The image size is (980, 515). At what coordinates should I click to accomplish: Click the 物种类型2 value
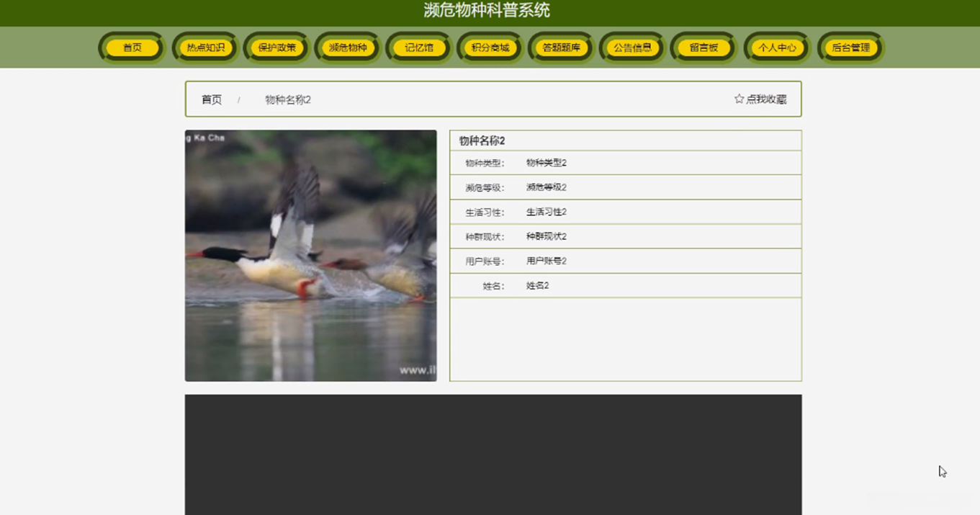(x=547, y=163)
